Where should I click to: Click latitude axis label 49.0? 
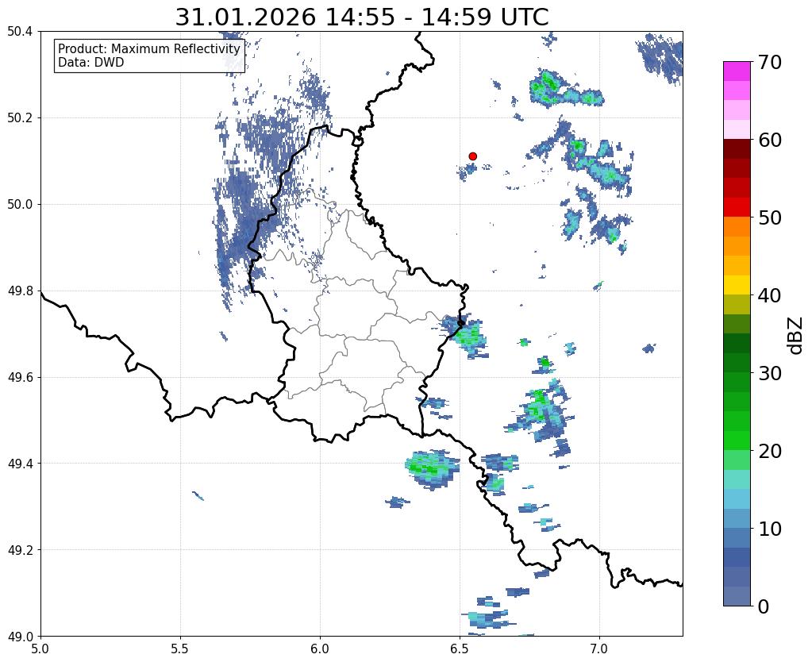click(x=20, y=637)
